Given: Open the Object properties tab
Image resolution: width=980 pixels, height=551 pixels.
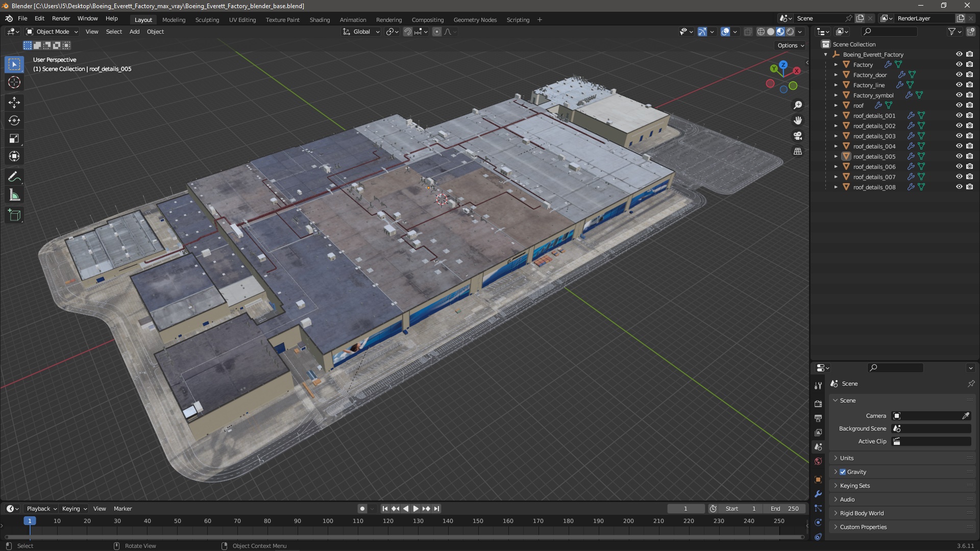Looking at the screenshot, I should pos(818,480).
